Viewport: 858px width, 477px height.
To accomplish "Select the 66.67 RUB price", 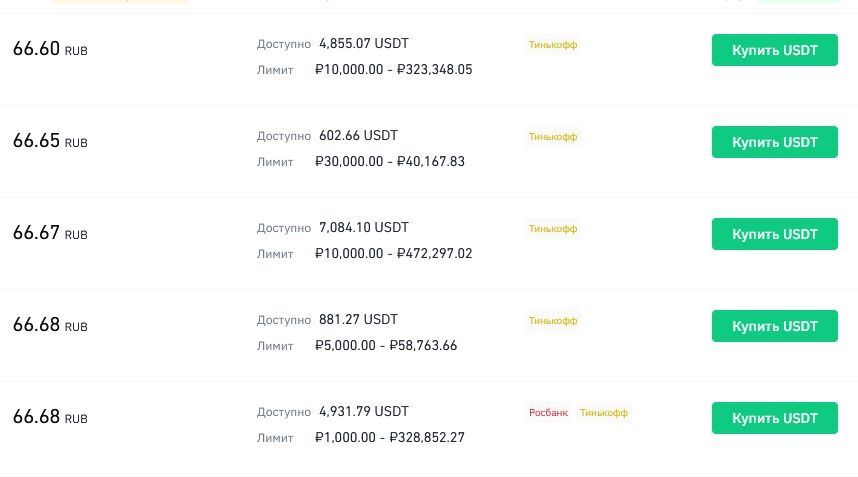I will [37, 233].
